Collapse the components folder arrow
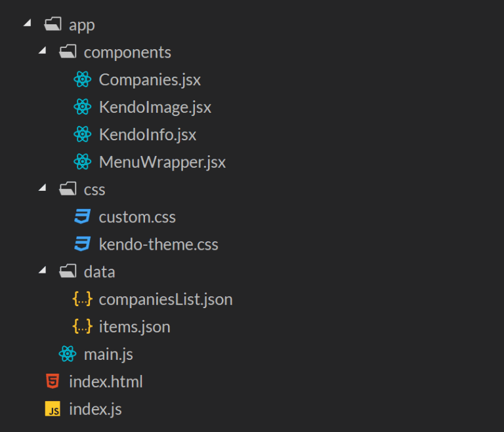The width and height of the screenshot is (504, 432). pyautogui.click(x=43, y=50)
